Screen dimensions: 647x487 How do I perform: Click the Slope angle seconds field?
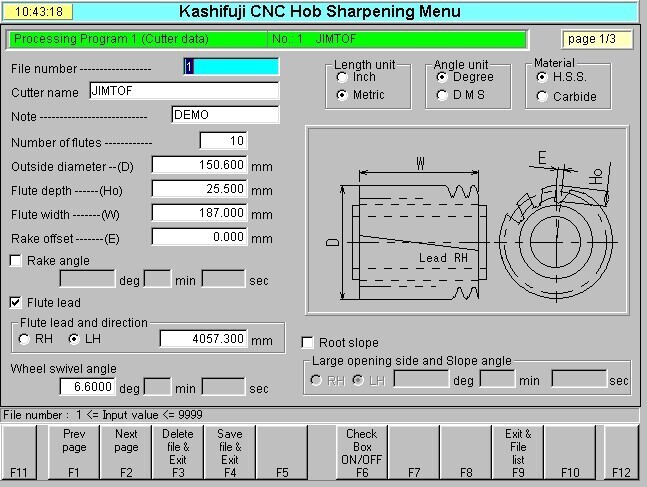point(579,378)
